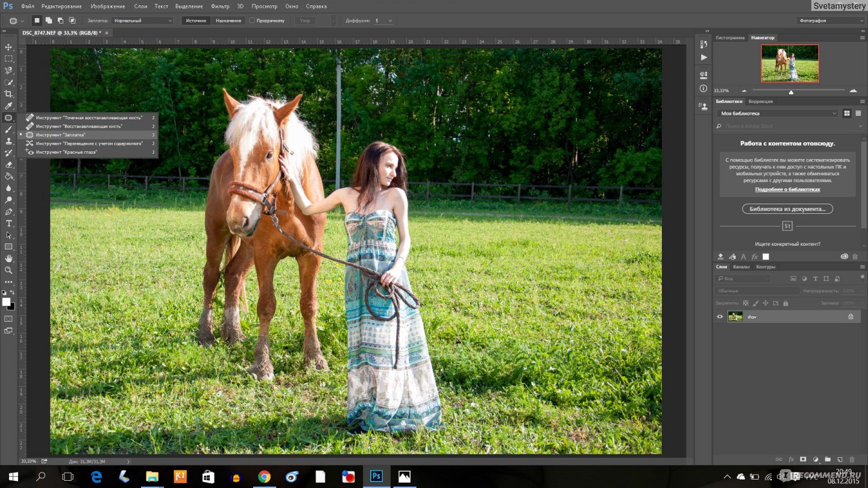The width and height of the screenshot is (868, 488).
Task: Open the "Фотография" workspace dropdown
Action: (831, 20)
